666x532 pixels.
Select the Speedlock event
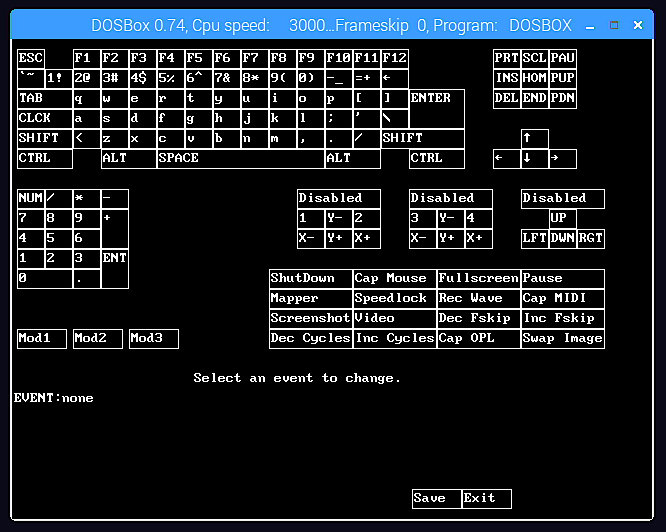pyautogui.click(x=395, y=299)
